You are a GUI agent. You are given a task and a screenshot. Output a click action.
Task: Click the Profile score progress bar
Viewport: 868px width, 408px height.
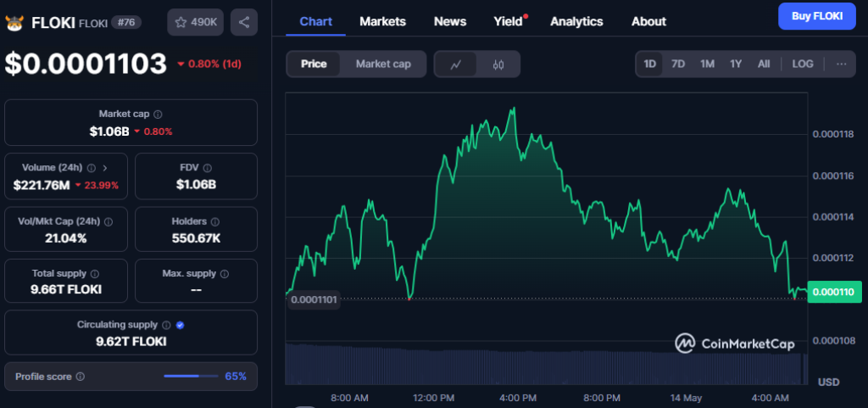click(x=191, y=377)
